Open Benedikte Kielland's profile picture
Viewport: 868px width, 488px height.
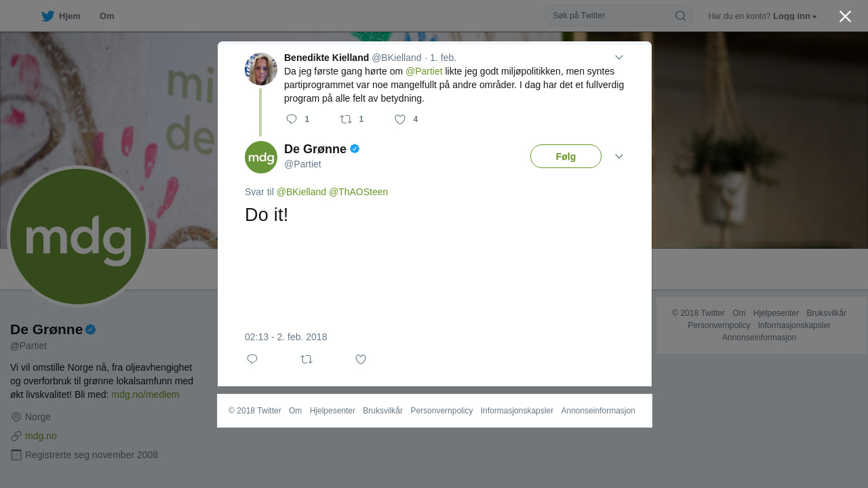pos(261,69)
